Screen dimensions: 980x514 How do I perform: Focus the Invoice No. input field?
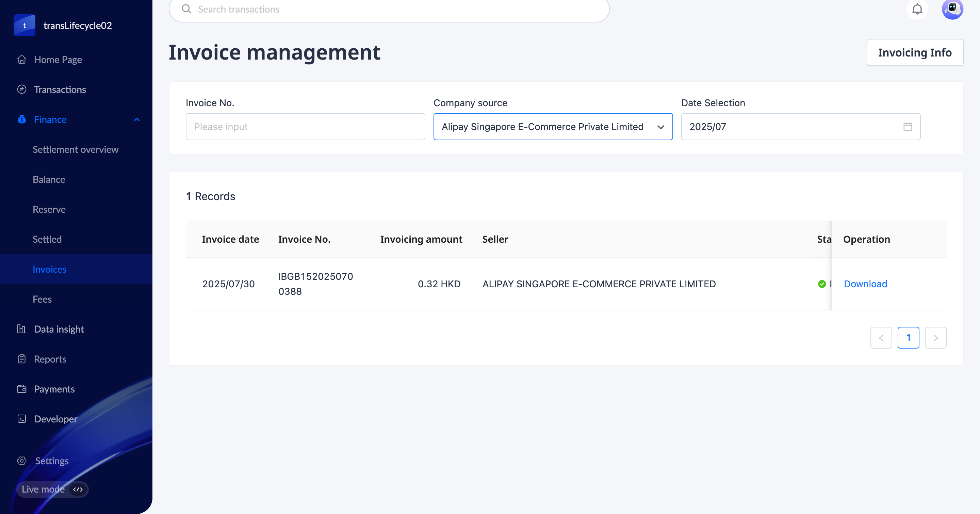tap(305, 127)
